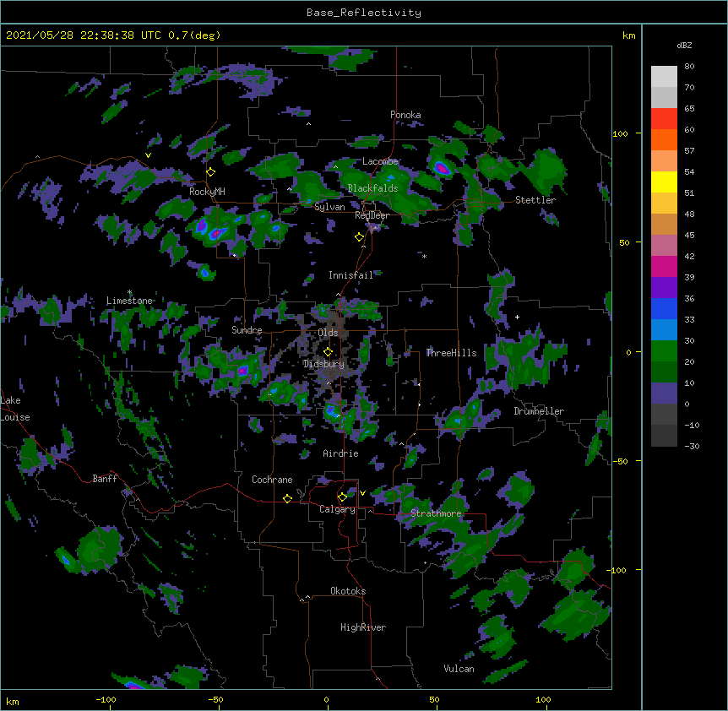The height and width of the screenshot is (711, 728).
Task: Click the 0.7(deg) elevation angle text
Action: point(194,35)
